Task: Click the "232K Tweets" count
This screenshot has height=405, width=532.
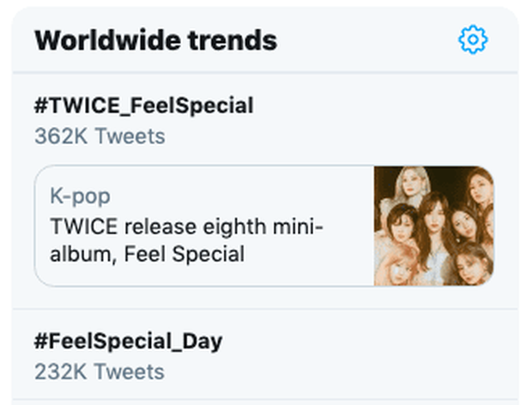Action: 100,372
